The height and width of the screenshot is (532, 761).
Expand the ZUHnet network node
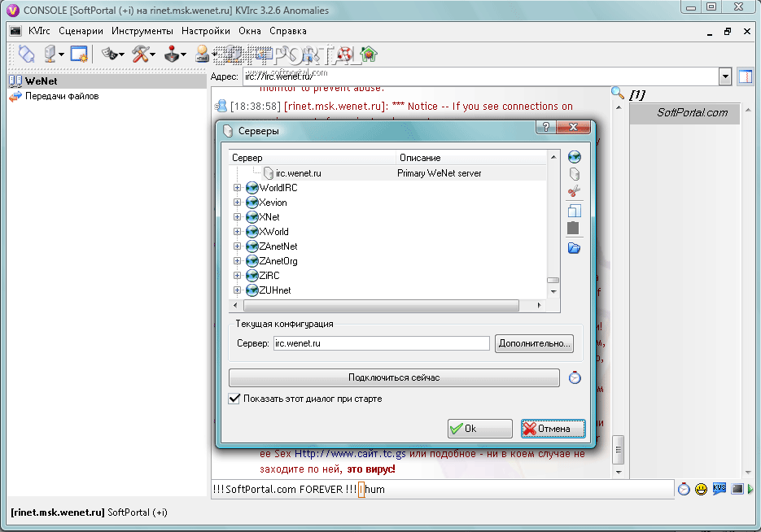(237, 290)
